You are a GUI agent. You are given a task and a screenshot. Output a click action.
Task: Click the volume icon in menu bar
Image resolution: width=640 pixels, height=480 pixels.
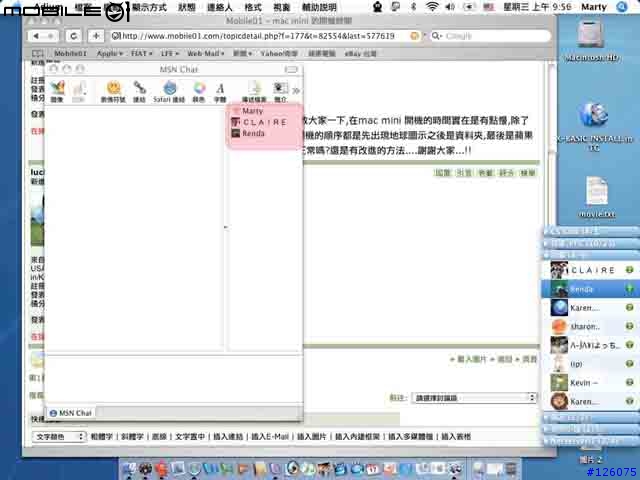click(450, 7)
